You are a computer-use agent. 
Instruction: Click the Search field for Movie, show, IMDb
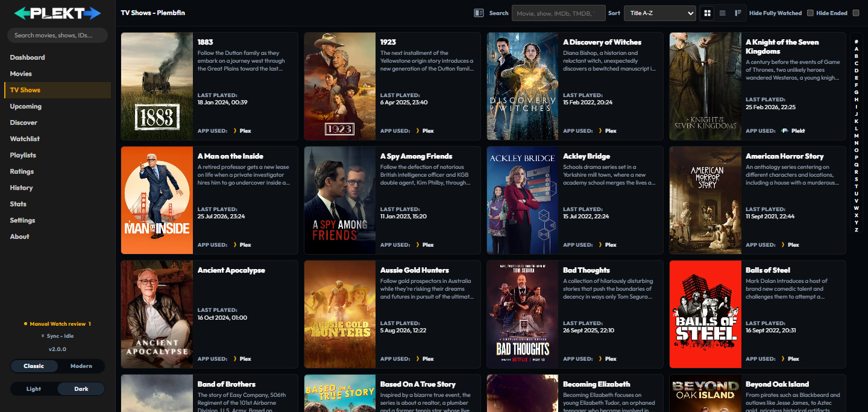(558, 13)
